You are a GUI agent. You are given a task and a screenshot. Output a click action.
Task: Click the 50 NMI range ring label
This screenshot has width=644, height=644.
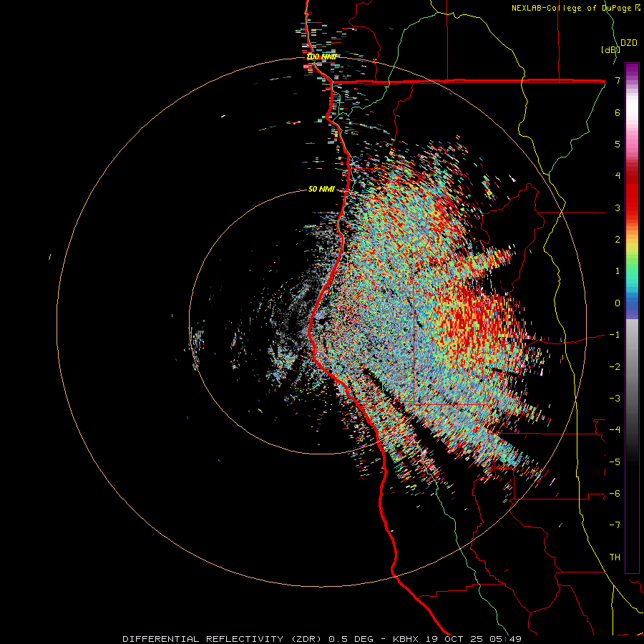(321, 189)
